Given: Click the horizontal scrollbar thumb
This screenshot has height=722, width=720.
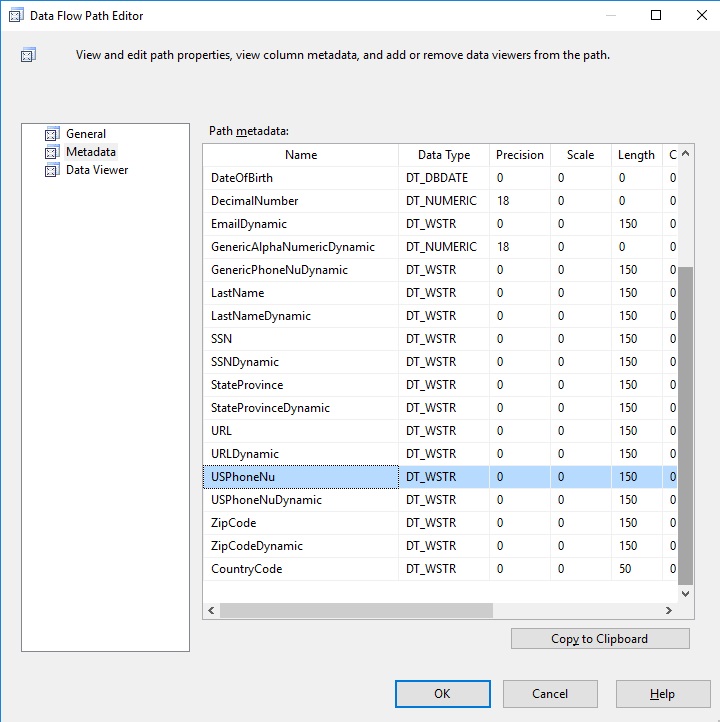Looking at the screenshot, I should pos(356,610).
